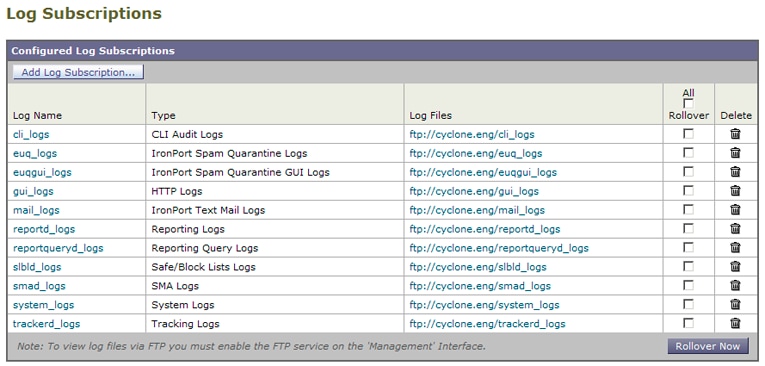Screen dimensions: 765x366
Task: Select rollover checkbox for reportqueryd_logs
Action: pyautogui.click(x=688, y=247)
